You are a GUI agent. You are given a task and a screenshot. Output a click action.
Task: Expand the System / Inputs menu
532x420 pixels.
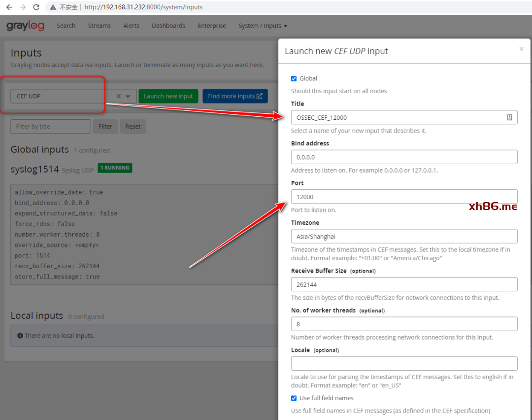(x=263, y=26)
